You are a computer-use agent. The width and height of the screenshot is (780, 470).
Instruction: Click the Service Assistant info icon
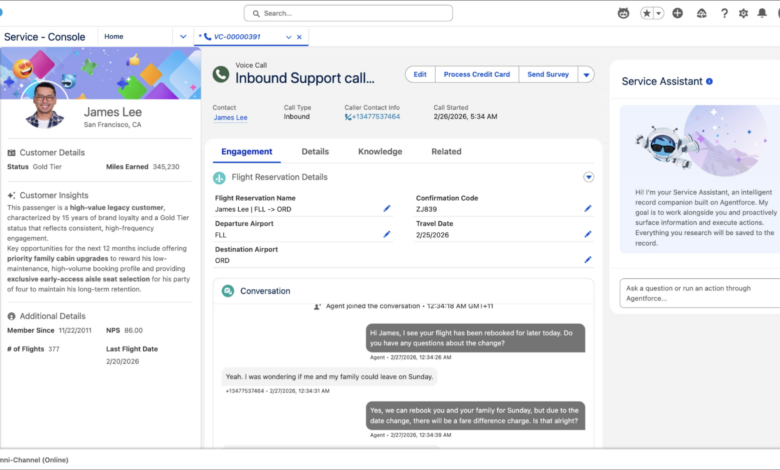pos(709,82)
